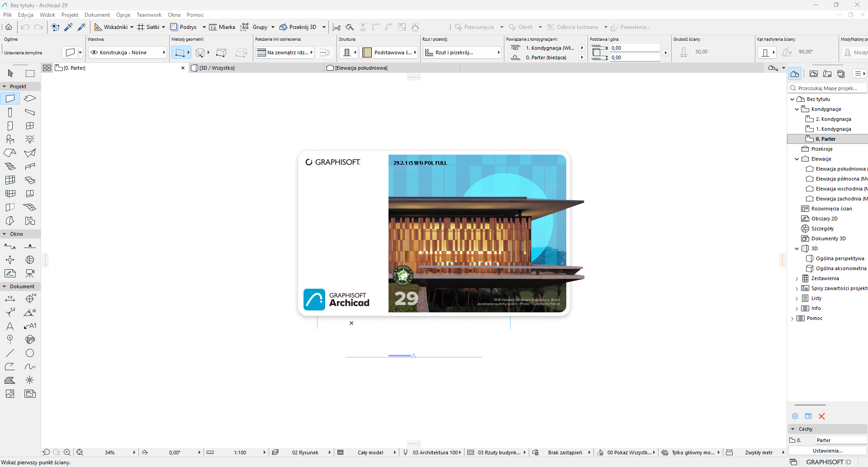Click the top height 0,00 input field
This screenshot has height=467, width=868.
coord(635,48)
